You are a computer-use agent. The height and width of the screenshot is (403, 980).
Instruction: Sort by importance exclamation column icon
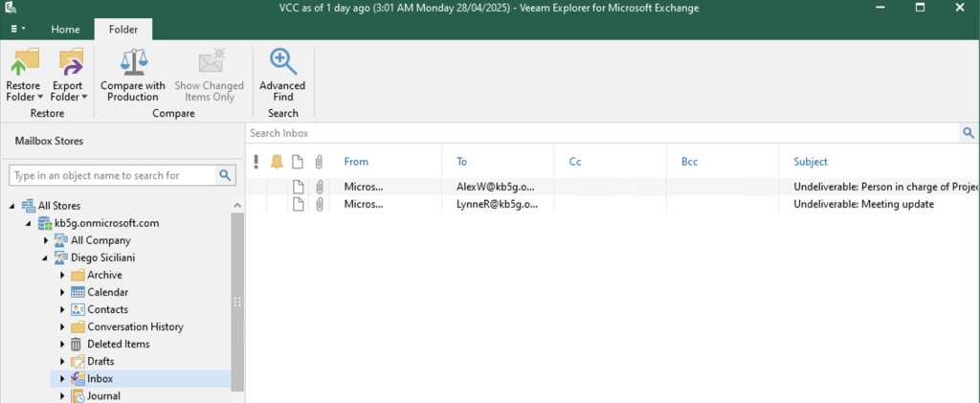[256, 162]
